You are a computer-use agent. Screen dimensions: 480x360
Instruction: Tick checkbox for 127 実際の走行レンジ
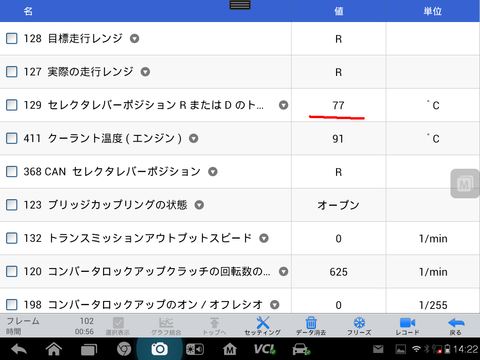point(12,72)
